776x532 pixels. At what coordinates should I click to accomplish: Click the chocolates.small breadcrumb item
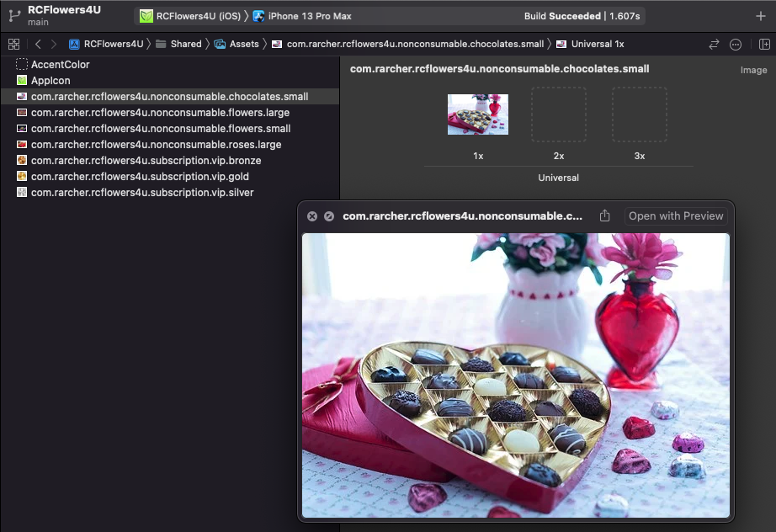[408, 44]
